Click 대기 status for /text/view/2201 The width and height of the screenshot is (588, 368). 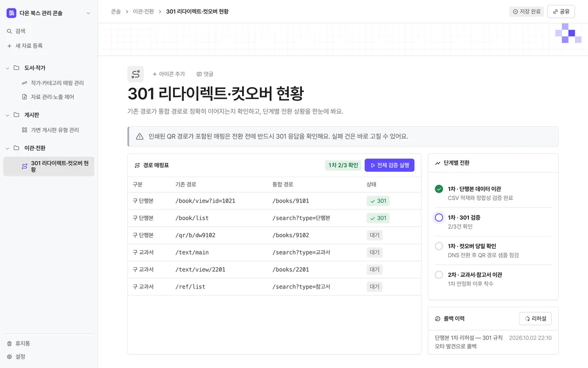click(x=374, y=269)
